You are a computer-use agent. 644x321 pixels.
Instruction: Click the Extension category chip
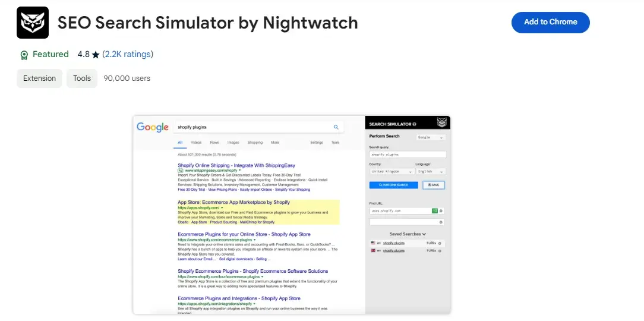[39, 78]
